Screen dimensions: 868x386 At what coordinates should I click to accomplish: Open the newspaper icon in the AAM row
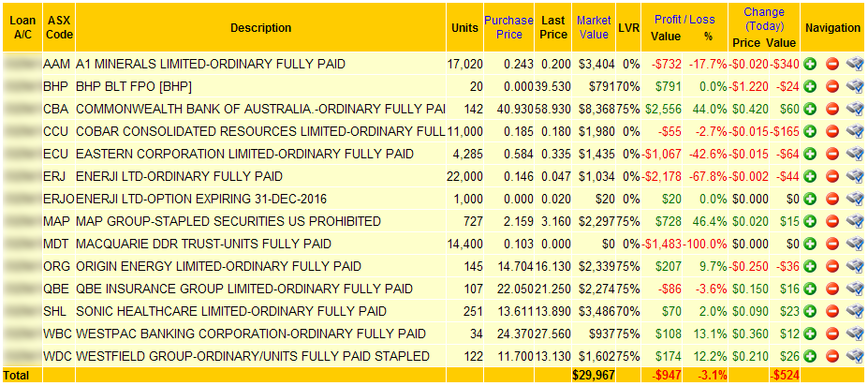coord(855,65)
